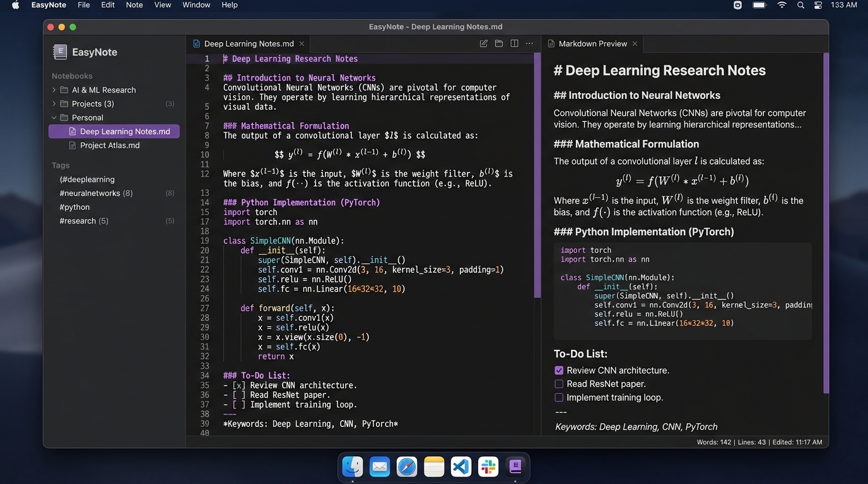Open the Apple menu

[x=16, y=5]
